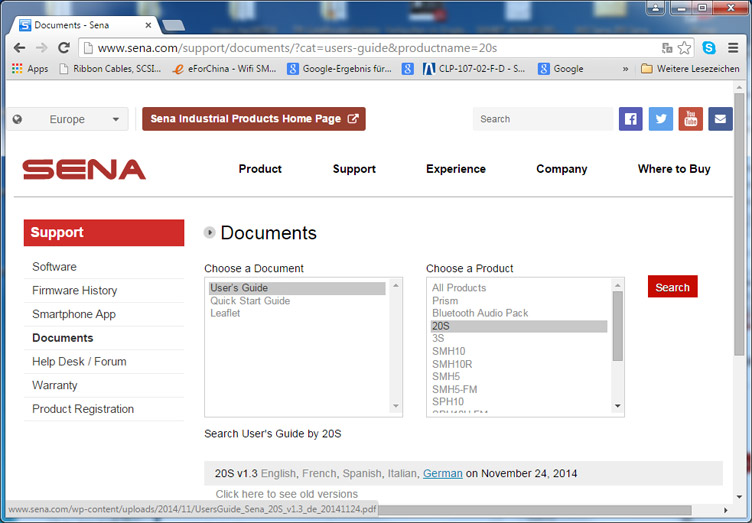Open the English 20S v1.3 guide
752x523 pixels.
(x=278, y=474)
